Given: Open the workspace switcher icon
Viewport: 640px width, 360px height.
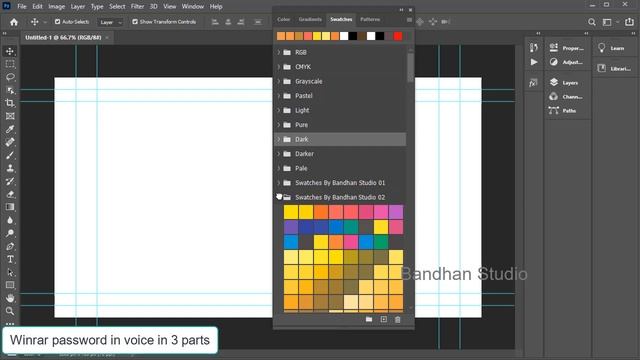Looking at the screenshot, I should pyautogui.click(x=607, y=22).
